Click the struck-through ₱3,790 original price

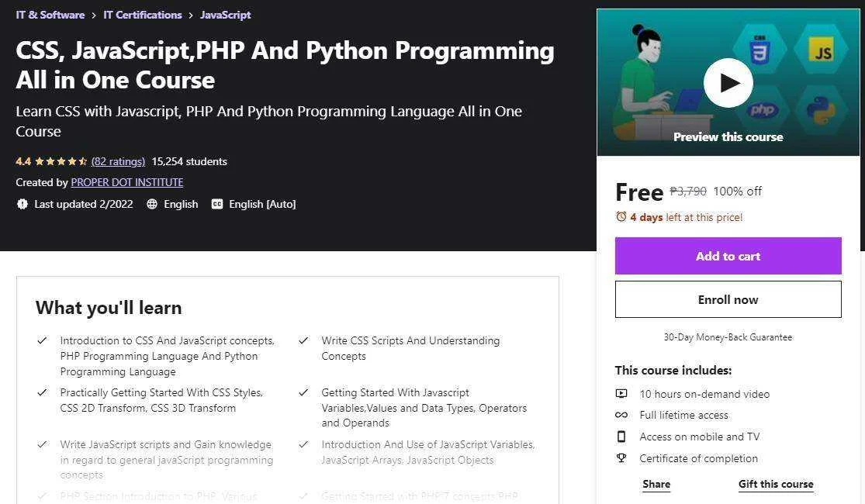coord(688,192)
